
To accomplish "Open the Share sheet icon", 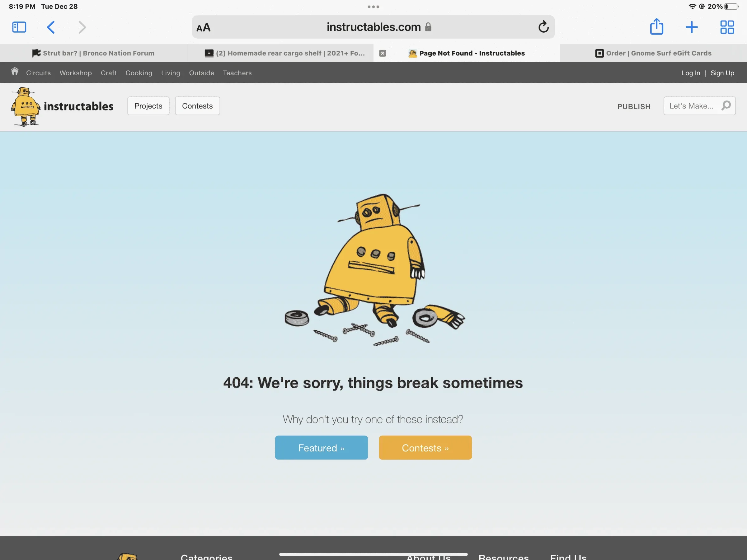I will (656, 27).
